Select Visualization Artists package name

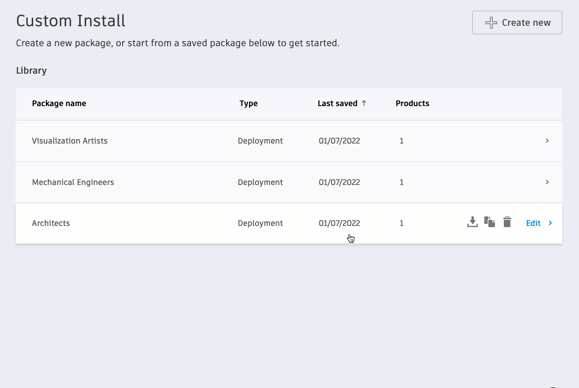click(x=69, y=141)
